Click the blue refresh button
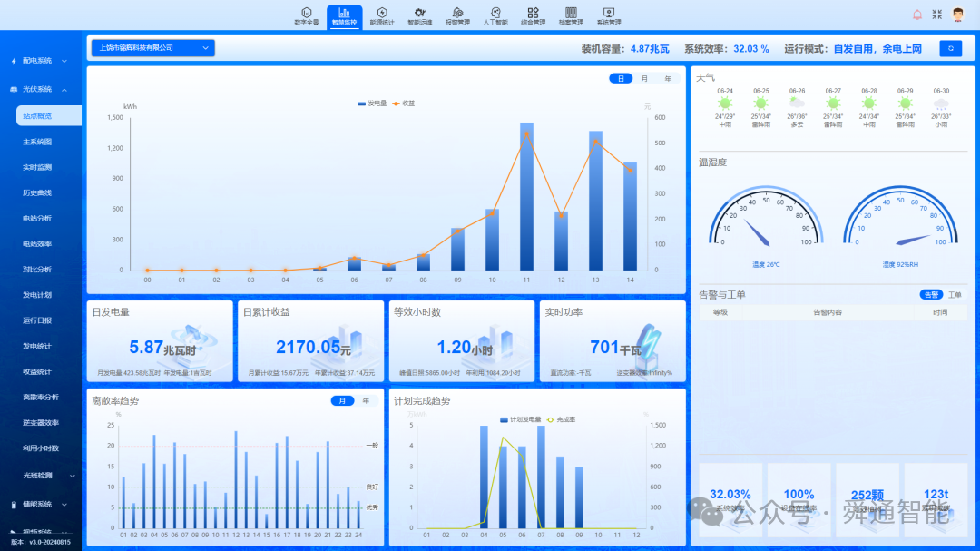 click(x=951, y=48)
